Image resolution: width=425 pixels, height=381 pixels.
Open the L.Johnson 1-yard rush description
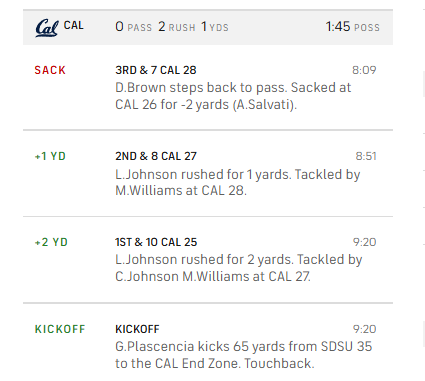tap(238, 182)
